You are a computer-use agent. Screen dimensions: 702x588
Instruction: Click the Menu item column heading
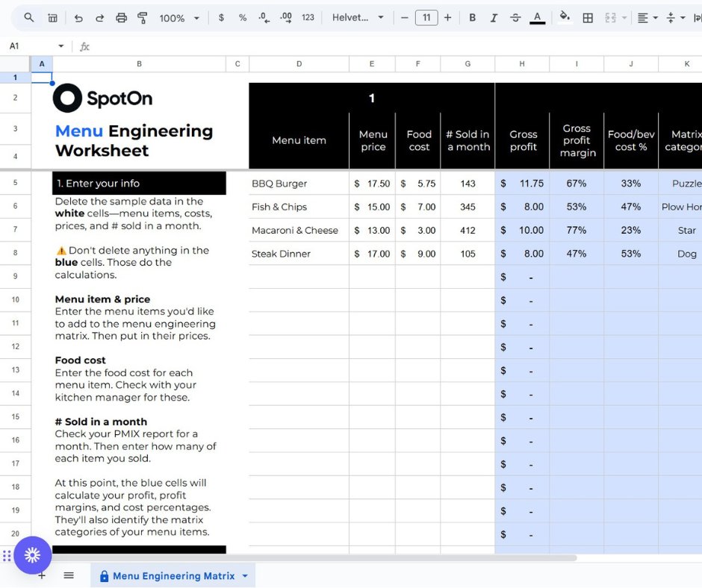[299, 140]
